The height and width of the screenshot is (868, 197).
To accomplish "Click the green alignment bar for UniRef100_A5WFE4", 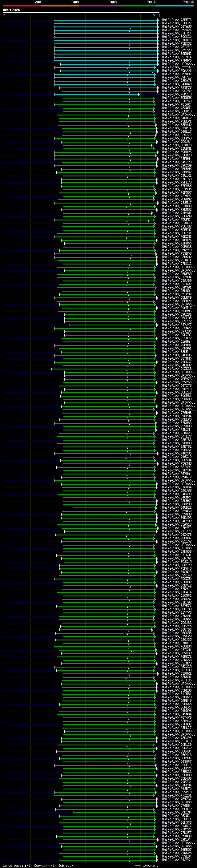I will coord(105,220).
